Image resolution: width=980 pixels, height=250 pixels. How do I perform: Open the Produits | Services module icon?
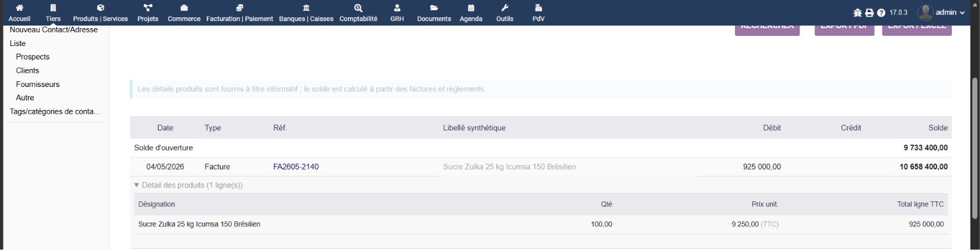click(x=100, y=8)
